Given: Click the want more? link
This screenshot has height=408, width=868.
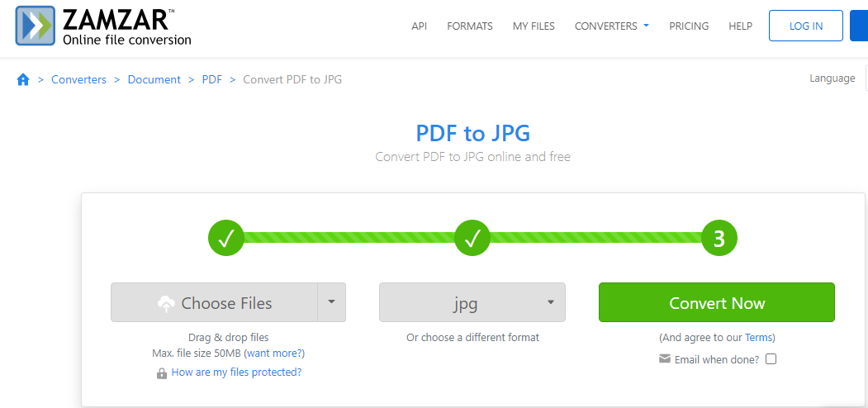Looking at the screenshot, I should click(274, 353).
